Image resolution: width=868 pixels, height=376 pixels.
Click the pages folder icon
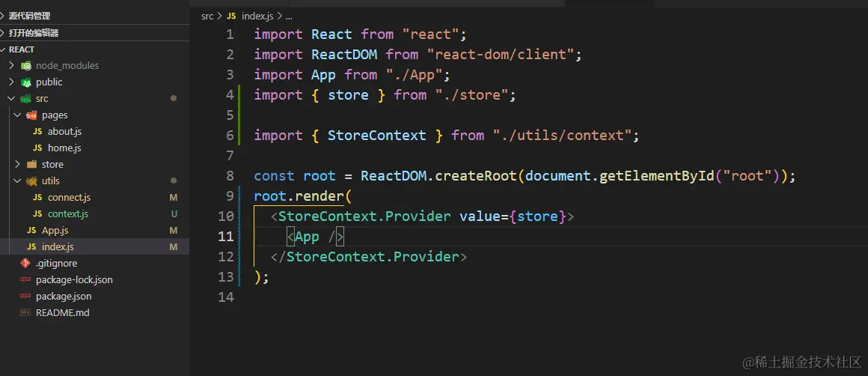point(32,115)
